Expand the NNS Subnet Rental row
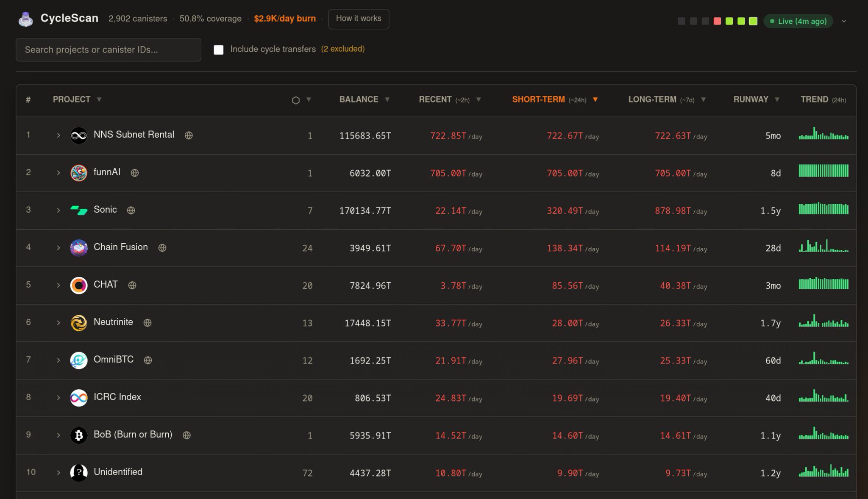This screenshot has width=868, height=499. [58, 136]
